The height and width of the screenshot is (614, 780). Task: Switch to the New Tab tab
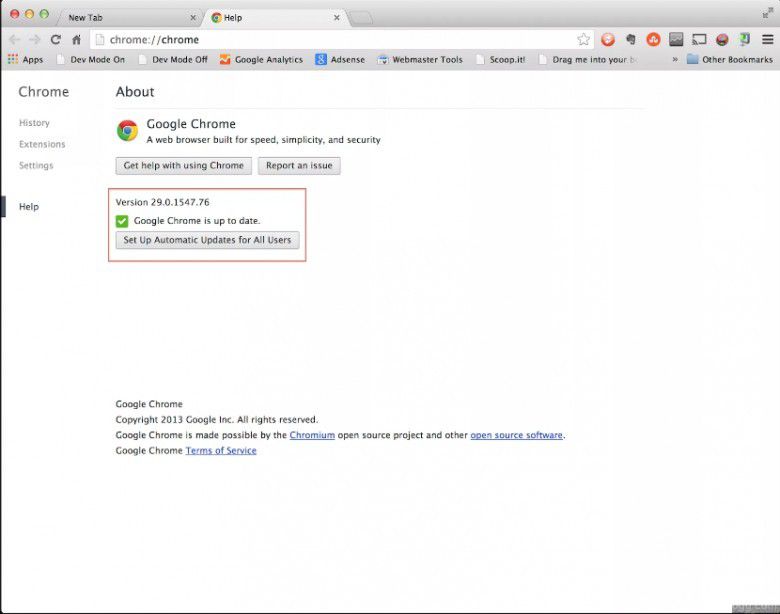tap(120, 18)
